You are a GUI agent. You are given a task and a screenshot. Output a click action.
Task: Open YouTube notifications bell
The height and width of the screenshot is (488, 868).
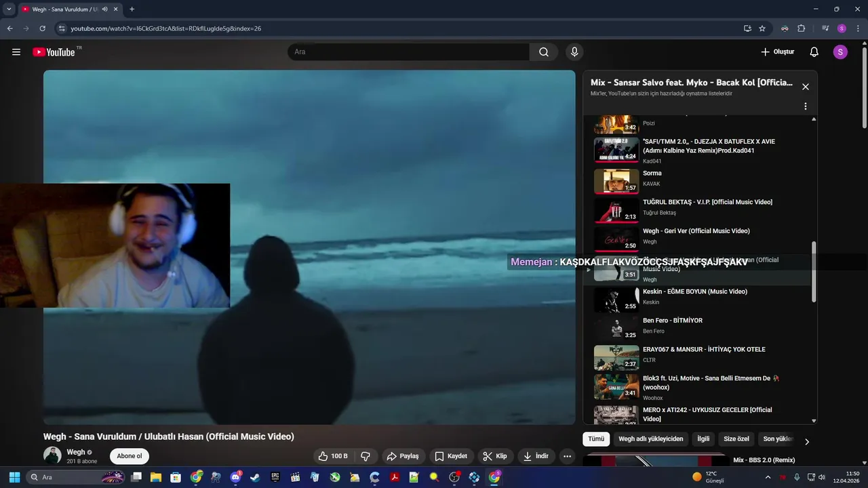pyautogui.click(x=814, y=52)
